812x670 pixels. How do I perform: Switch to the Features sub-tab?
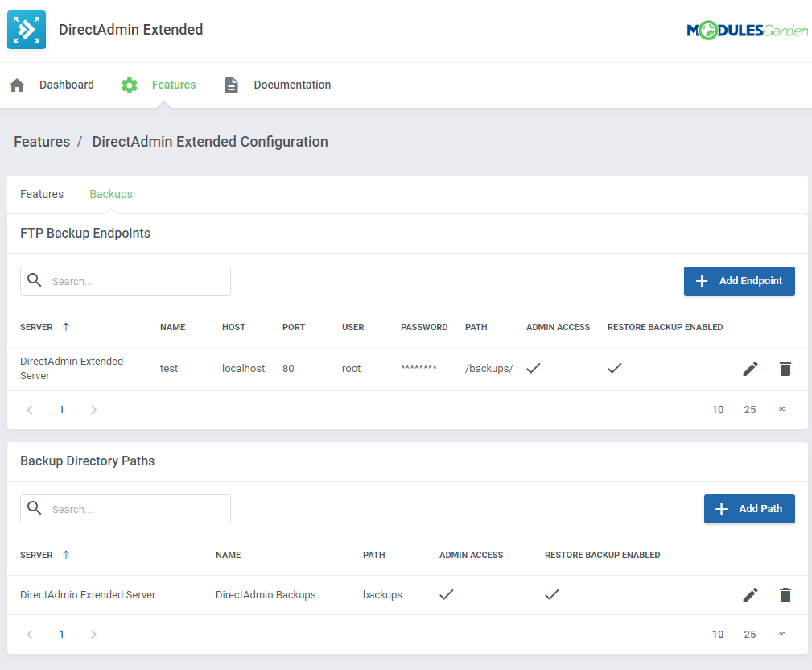point(42,194)
